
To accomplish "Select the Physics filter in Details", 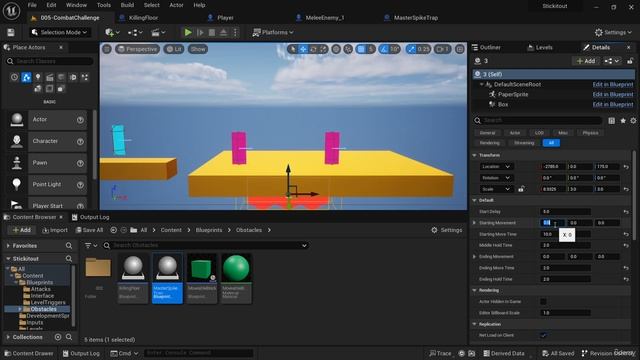I will point(590,133).
